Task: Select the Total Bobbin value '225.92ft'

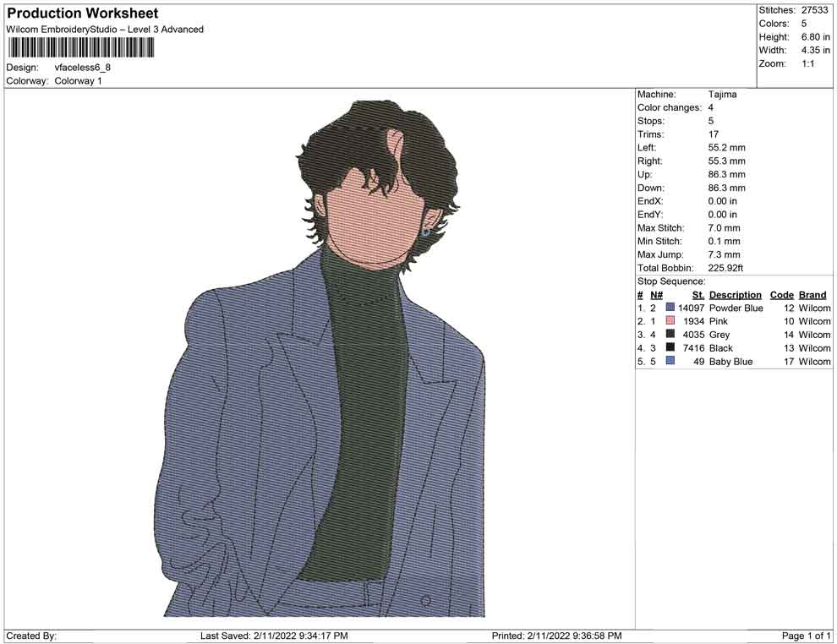Action: [725, 268]
